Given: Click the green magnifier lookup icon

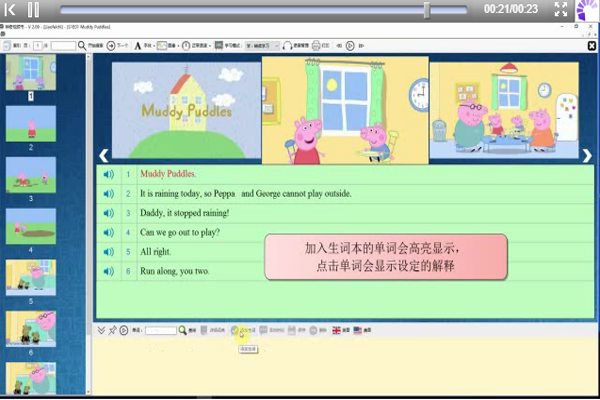Looking at the screenshot, I should [x=183, y=330].
